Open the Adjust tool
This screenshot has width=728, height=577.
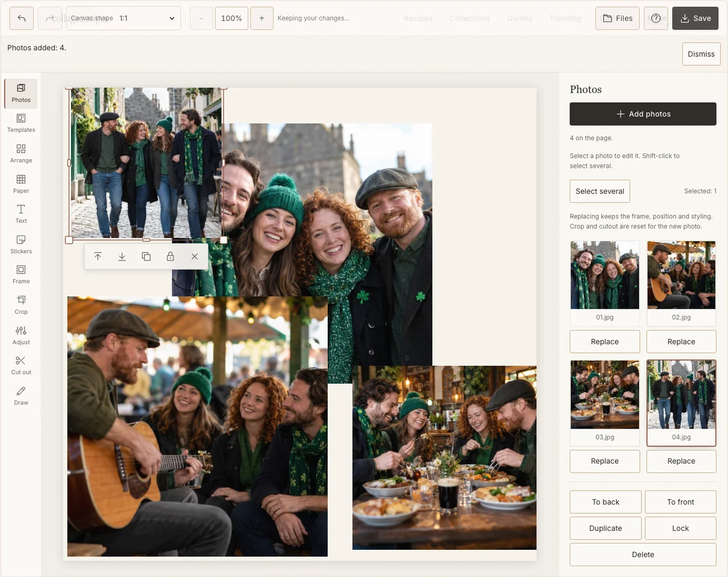pos(21,336)
